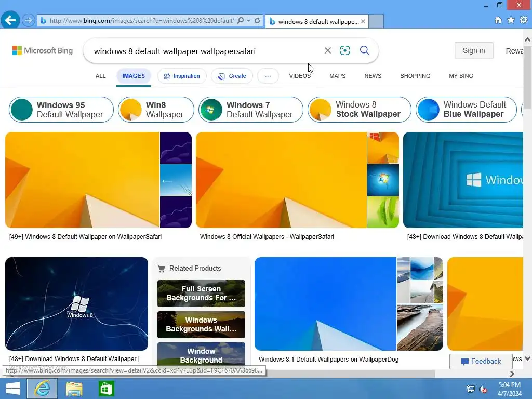Select Windows 7 Default Wallpaper suggestion
This screenshot has width=532, height=399.
click(x=251, y=110)
